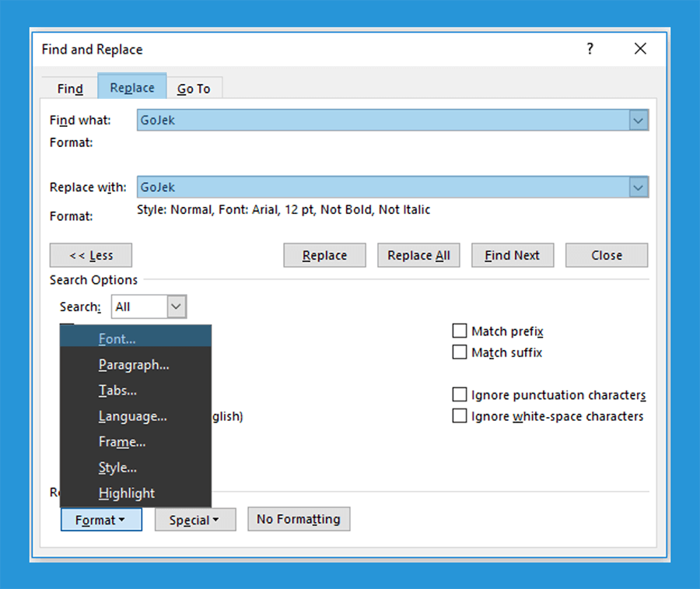Choose Tabs... from the Format menu
Viewport: 700px width, 589px height.
135,391
